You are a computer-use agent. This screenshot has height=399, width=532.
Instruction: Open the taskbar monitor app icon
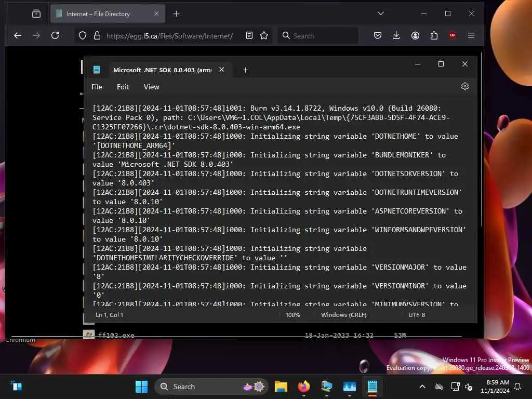(x=350, y=387)
